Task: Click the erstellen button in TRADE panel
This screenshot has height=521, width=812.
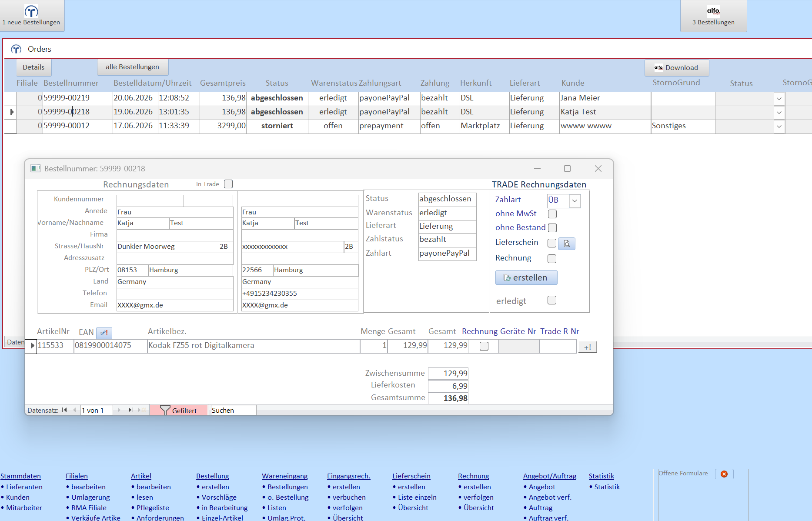Action: pos(526,277)
